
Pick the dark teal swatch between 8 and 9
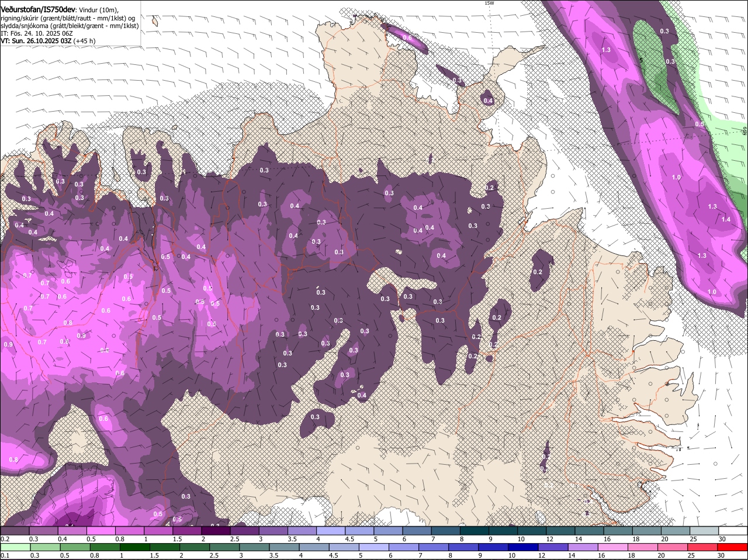pyautogui.click(x=475, y=531)
